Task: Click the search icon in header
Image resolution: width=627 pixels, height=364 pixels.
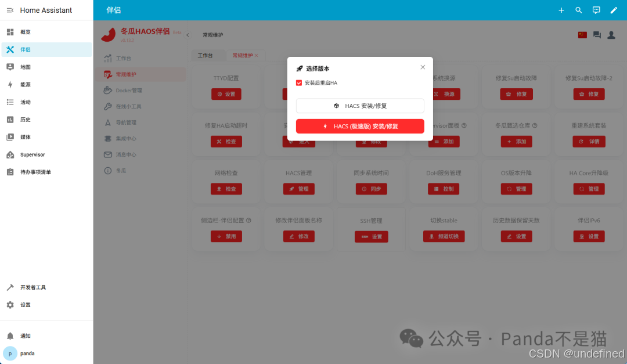Action: point(579,10)
